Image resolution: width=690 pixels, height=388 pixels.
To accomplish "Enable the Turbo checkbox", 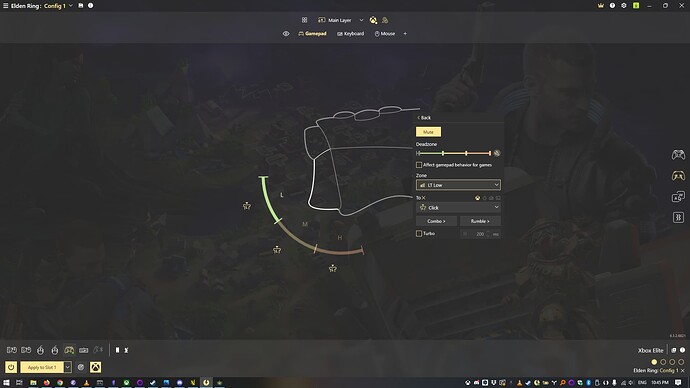I will 419,234.
